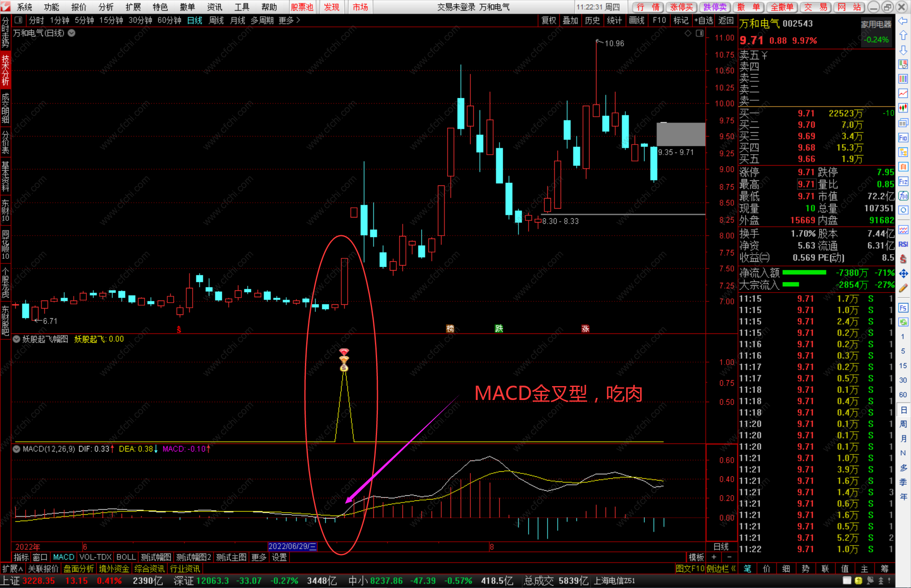Click the 涨停买 button
The height and width of the screenshot is (588, 911).
[682, 7]
